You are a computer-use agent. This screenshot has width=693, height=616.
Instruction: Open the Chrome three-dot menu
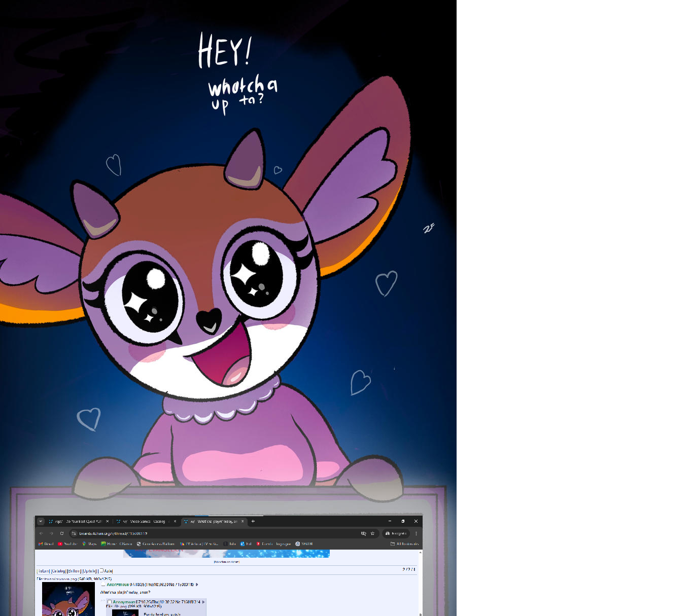point(416,533)
